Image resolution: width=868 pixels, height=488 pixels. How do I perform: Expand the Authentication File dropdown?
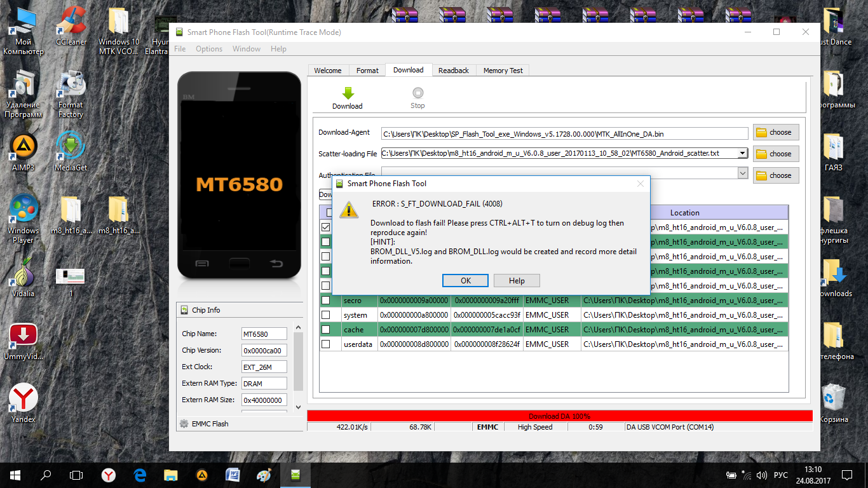(x=742, y=173)
